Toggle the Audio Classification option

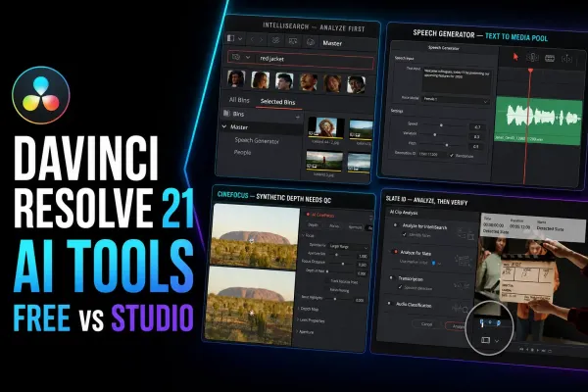[389, 303]
